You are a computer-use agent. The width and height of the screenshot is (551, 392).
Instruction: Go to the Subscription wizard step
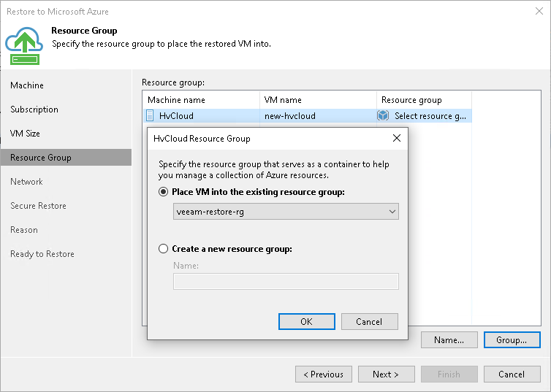pyautogui.click(x=34, y=109)
